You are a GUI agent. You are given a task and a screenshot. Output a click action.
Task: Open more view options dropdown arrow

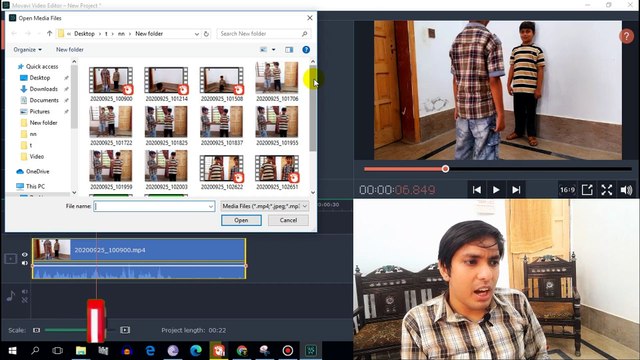pyautogui.click(x=273, y=49)
